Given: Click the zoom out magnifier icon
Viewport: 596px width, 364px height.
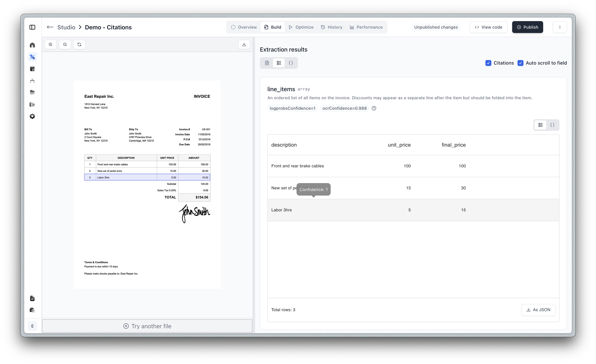Looking at the screenshot, I should coord(65,45).
